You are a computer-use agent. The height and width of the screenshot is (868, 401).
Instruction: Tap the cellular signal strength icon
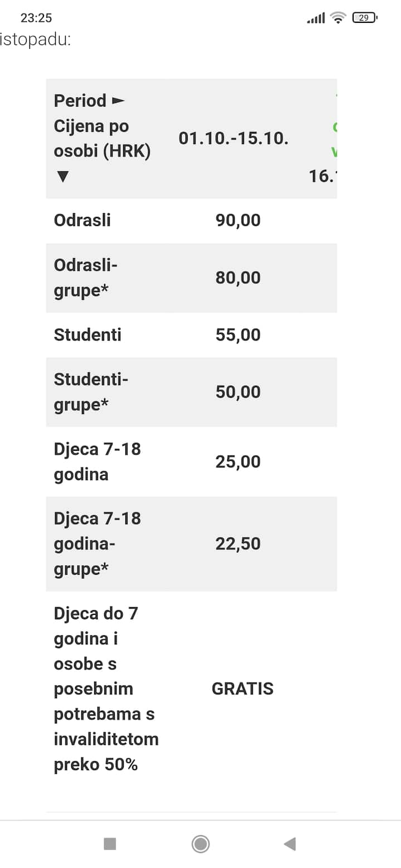(316, 18)
